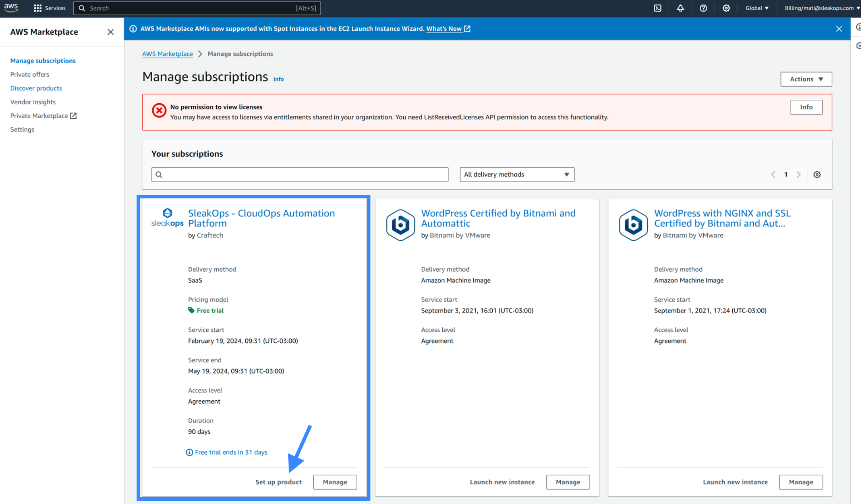This screenshot has width=861, height=504.
Task: Click Set up product for SleakOps
Action: click(x=279, y=482)
